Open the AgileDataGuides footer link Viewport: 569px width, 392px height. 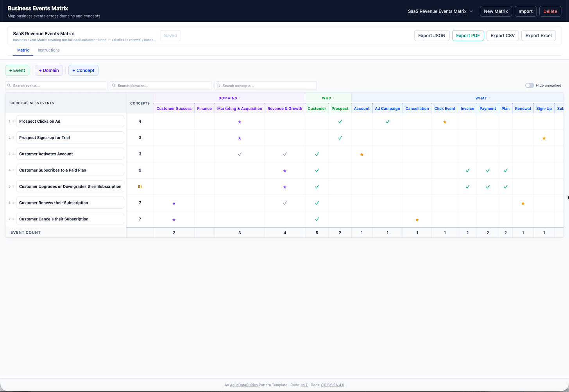click(244, 385)
